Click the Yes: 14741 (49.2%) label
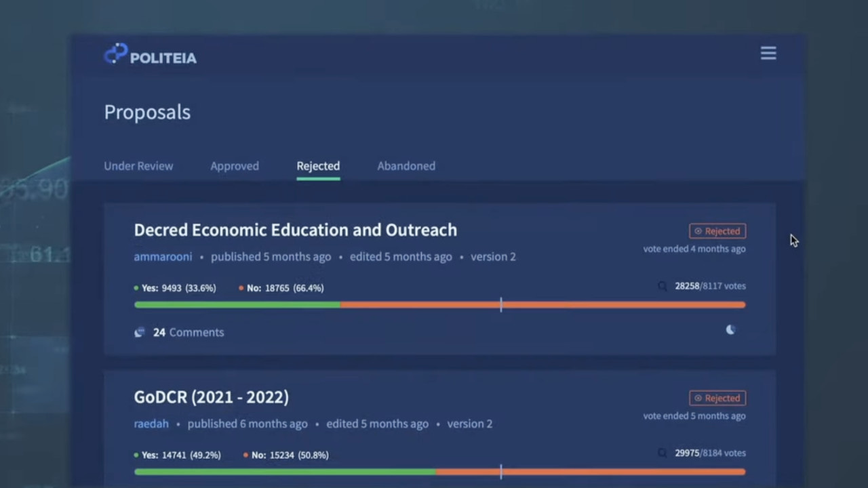This screenshot has width=868, height=488. coord(178,455)
